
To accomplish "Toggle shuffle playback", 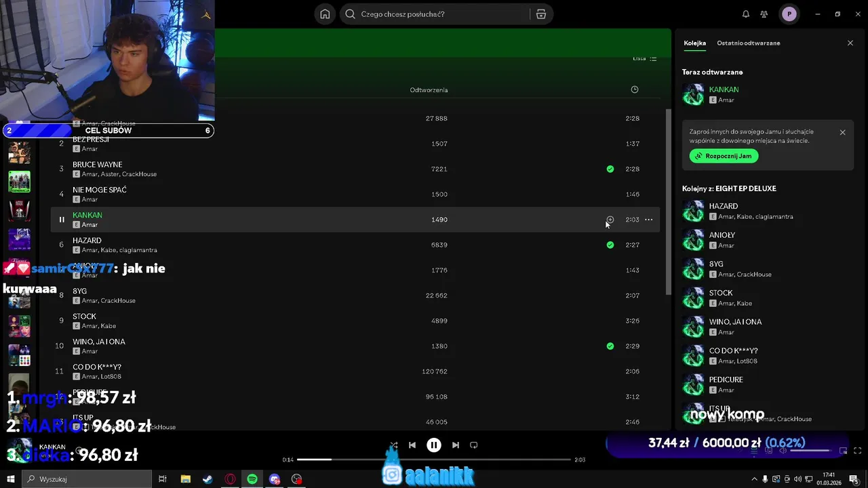I will (x=393, y=445).
